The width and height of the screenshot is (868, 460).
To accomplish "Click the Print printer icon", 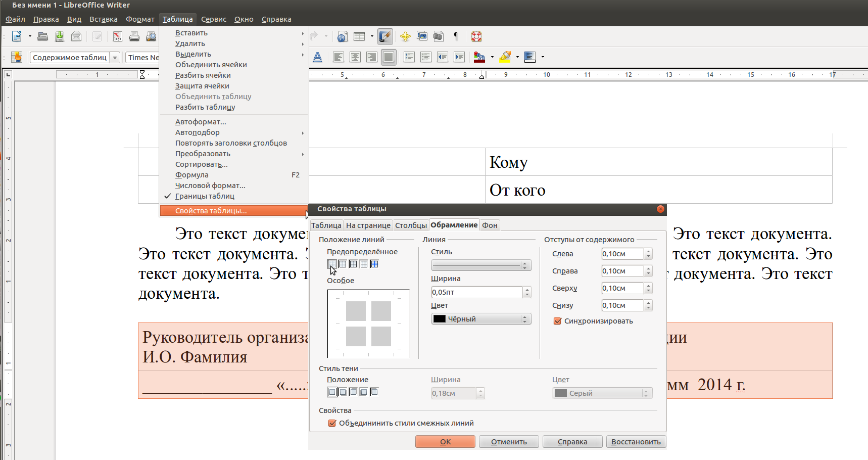I will [x=134, y=36].
